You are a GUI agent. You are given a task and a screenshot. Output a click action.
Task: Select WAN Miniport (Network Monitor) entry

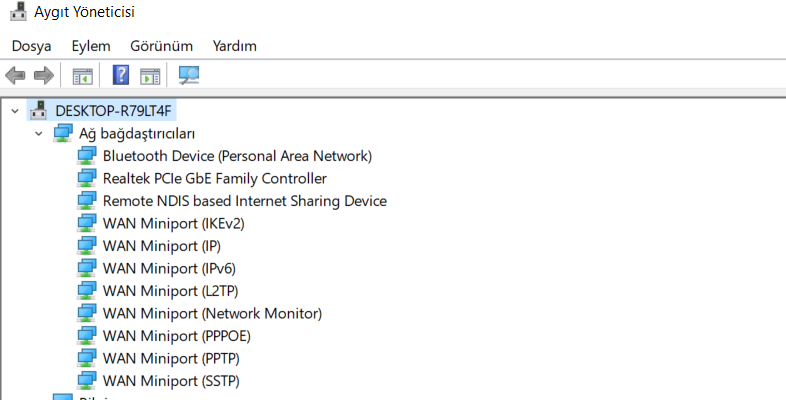212,313
